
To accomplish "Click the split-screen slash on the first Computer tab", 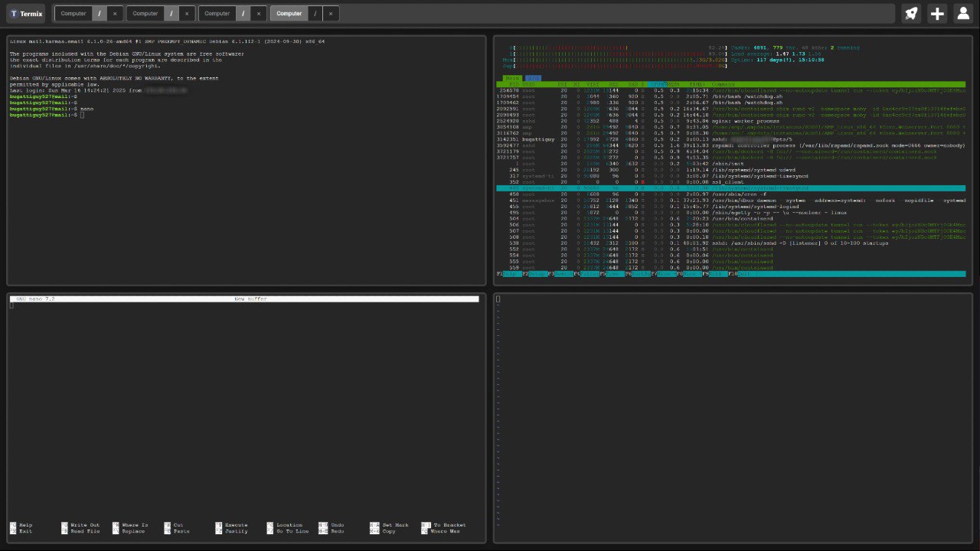I will pyautogui.click(x=99, y=13).
